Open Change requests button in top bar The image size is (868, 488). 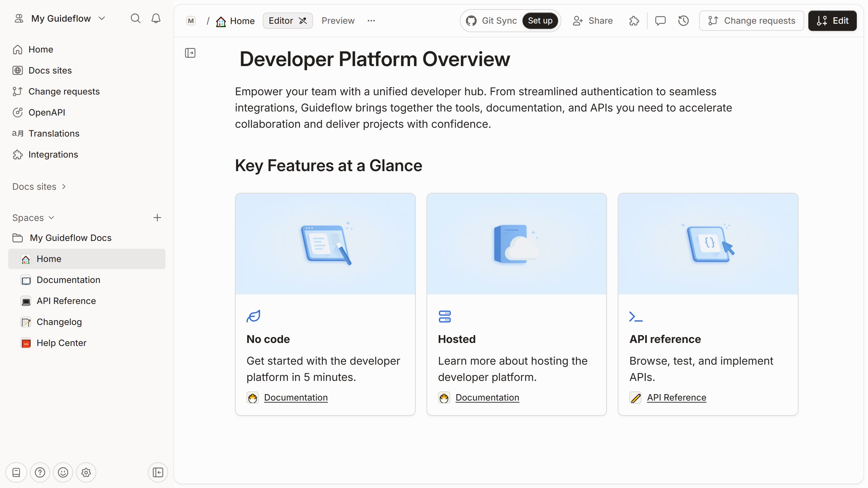pos(752,21)
